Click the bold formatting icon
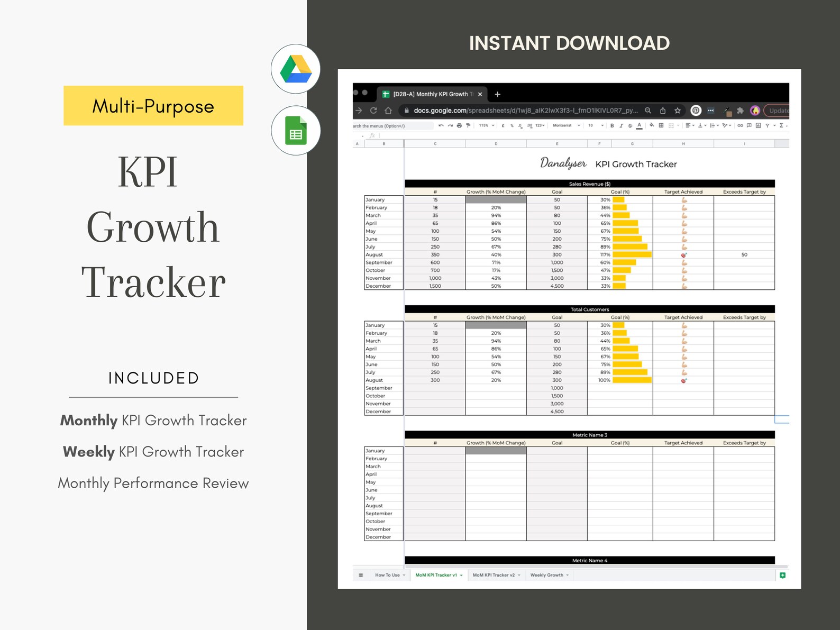 [x=612, y=126]
